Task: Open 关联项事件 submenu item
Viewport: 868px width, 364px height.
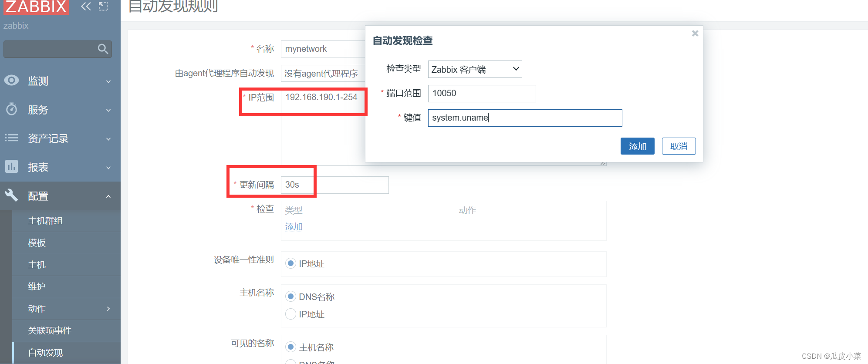Action: 66,330
